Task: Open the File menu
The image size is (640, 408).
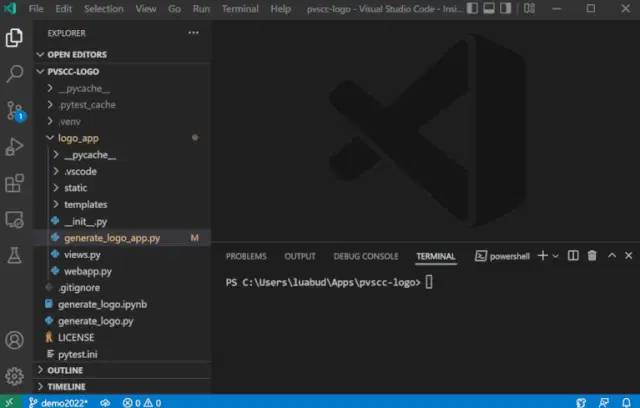Action: point(36,9)
